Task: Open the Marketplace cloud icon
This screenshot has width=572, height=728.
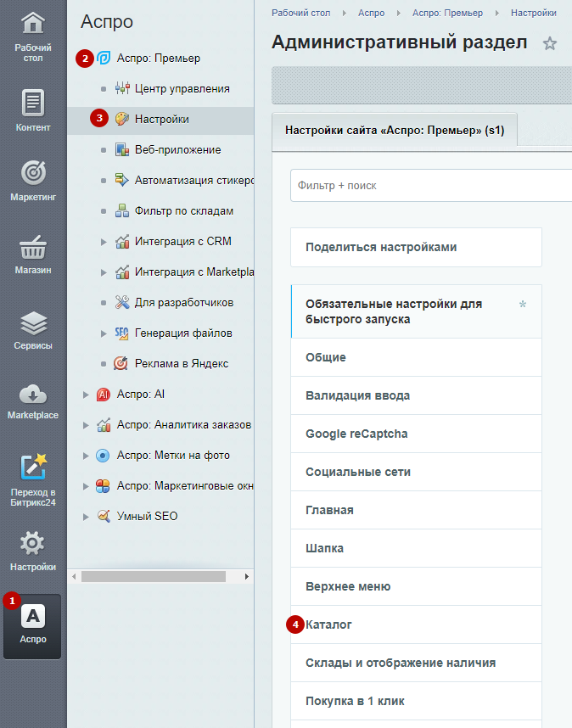Action: [33, 395]
